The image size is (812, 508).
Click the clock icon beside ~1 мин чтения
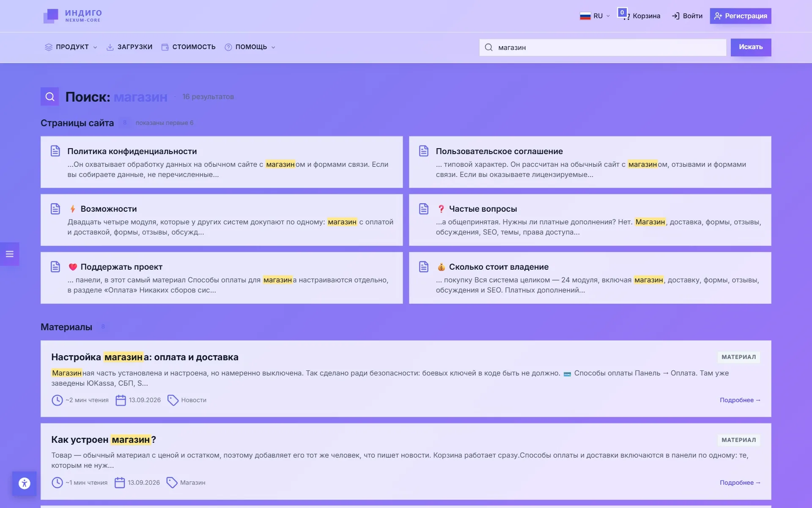(x=57, y=483)
